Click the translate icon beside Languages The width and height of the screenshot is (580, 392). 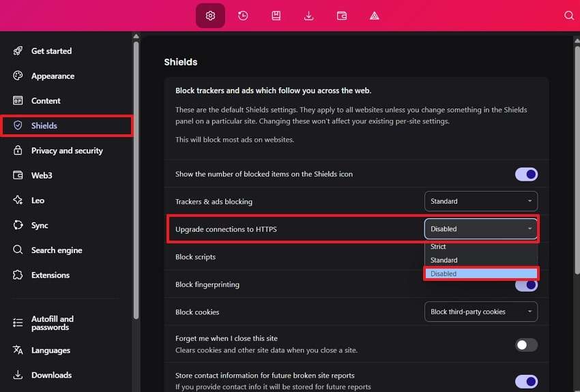point(18,350)
